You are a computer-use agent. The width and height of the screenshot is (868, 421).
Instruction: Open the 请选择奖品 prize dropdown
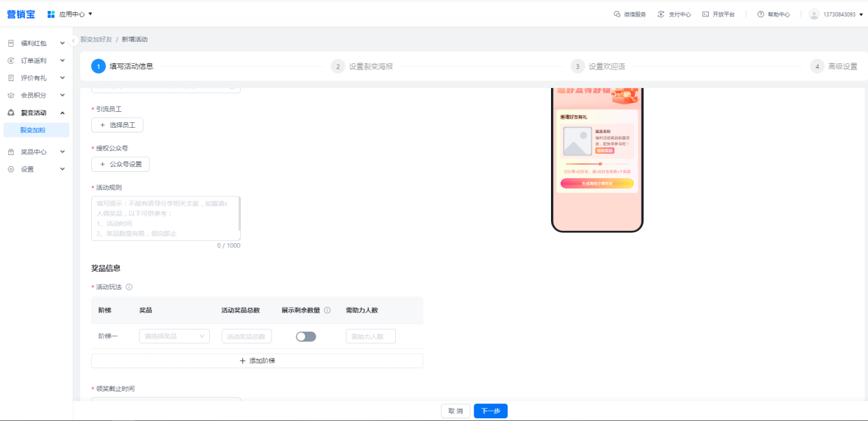[174, 337]
